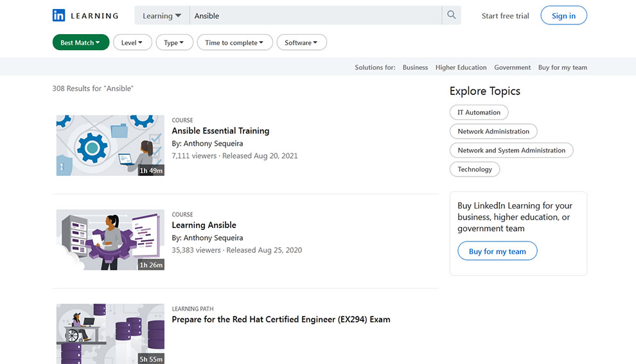The image size is (636, 364).
Task: Open Prepare for Red Hat EX294 Exam title
Action: 281,320
